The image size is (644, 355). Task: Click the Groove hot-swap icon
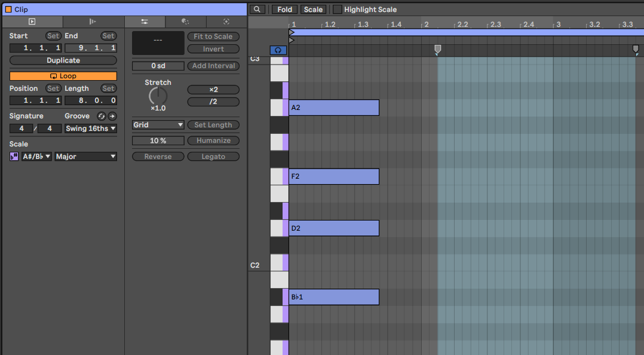[x=102, y=116]
